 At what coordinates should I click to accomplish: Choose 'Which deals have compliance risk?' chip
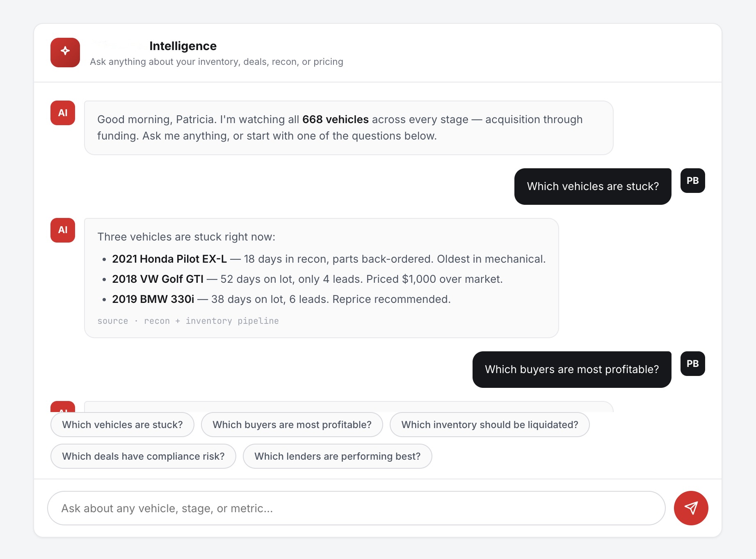[143, 456]
